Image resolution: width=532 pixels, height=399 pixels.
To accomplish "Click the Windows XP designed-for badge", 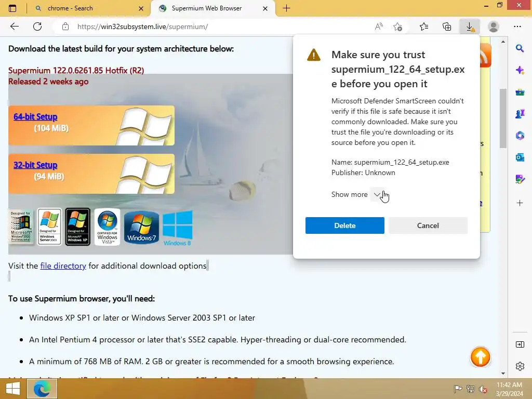I will click(78, 227).
